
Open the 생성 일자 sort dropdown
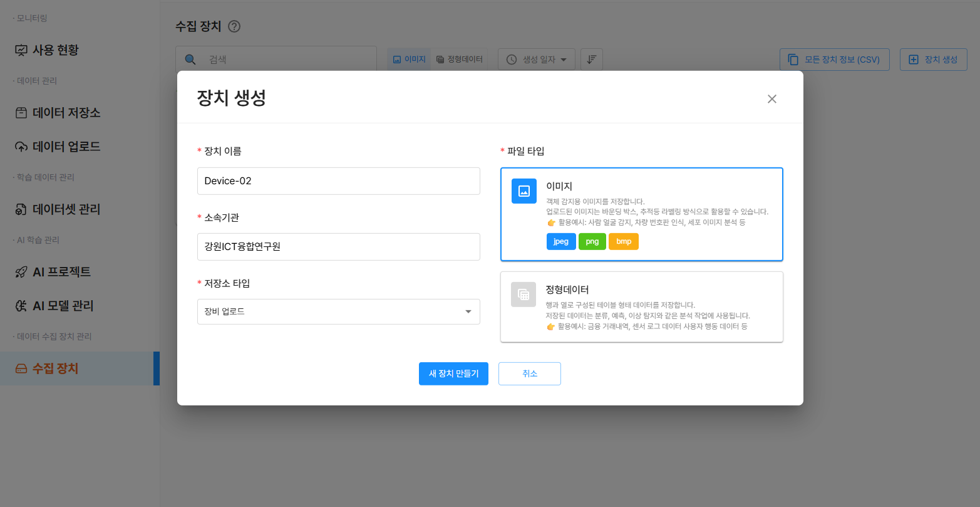pos(537,60)
